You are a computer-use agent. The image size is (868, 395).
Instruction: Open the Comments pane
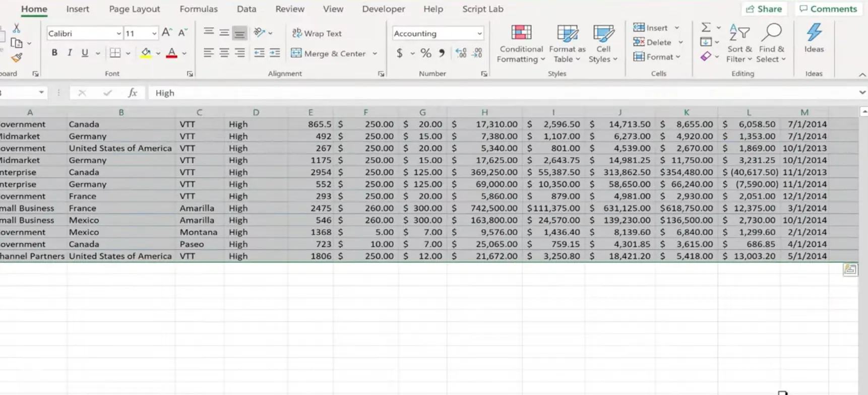(828, 9)
